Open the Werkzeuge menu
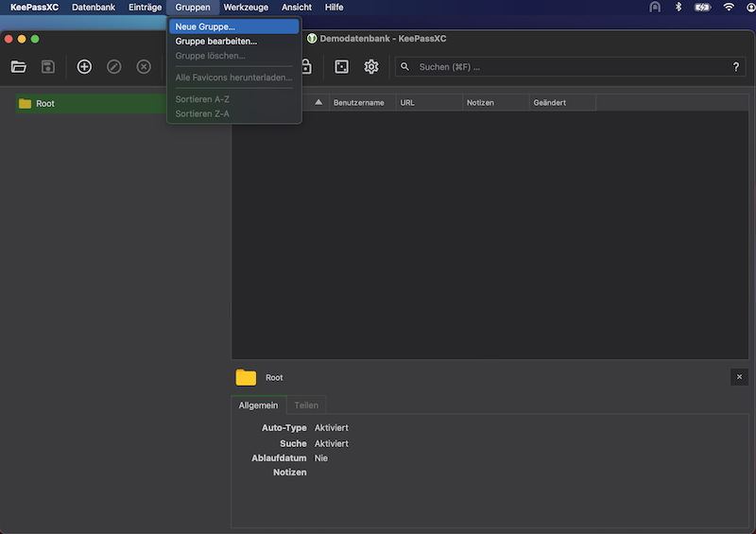Screen dimensions: 756x534 click(x=246, y=8)
